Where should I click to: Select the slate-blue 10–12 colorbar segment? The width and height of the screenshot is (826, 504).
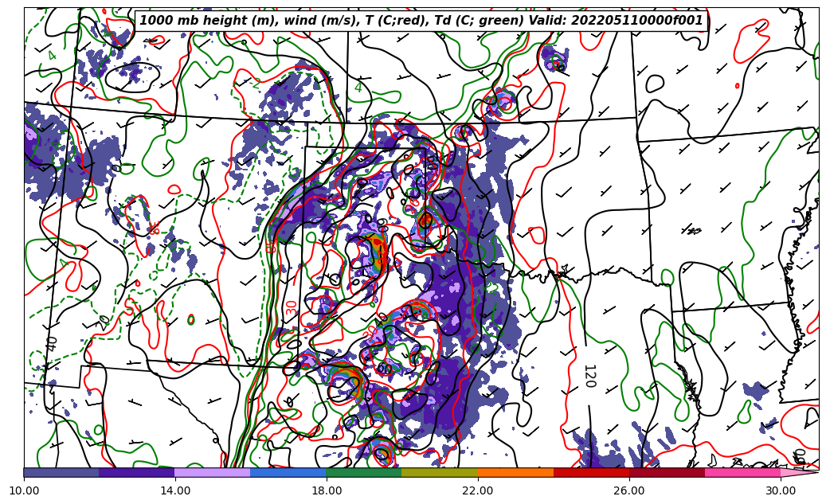pyautogui.click(x=61, y=472)
